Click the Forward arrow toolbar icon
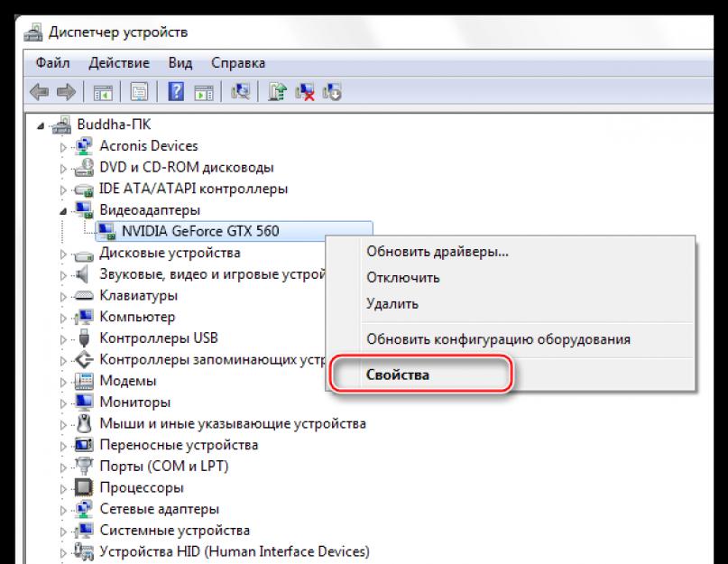 pyautogui.click(x=66, y=92)
